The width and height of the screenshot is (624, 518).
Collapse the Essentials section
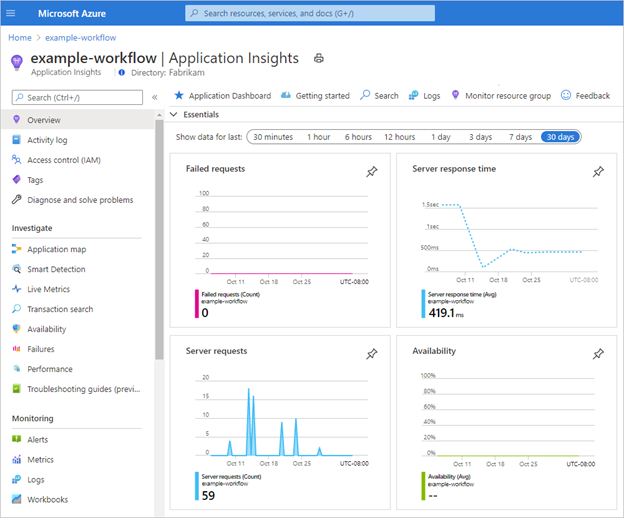174,114
